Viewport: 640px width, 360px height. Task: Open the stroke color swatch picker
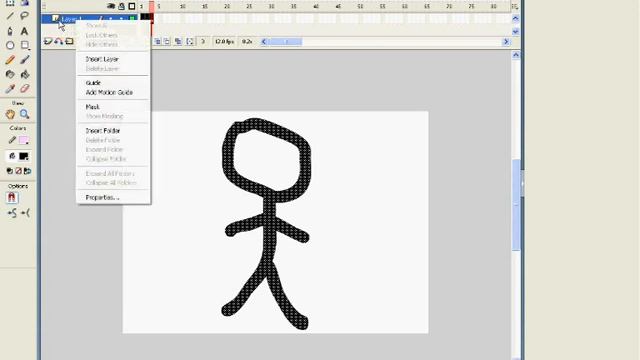coord(23,140)
